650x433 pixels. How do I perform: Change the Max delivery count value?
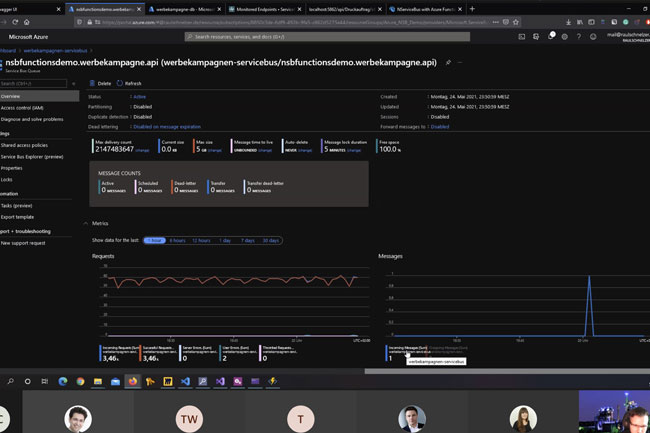(142, 151)
